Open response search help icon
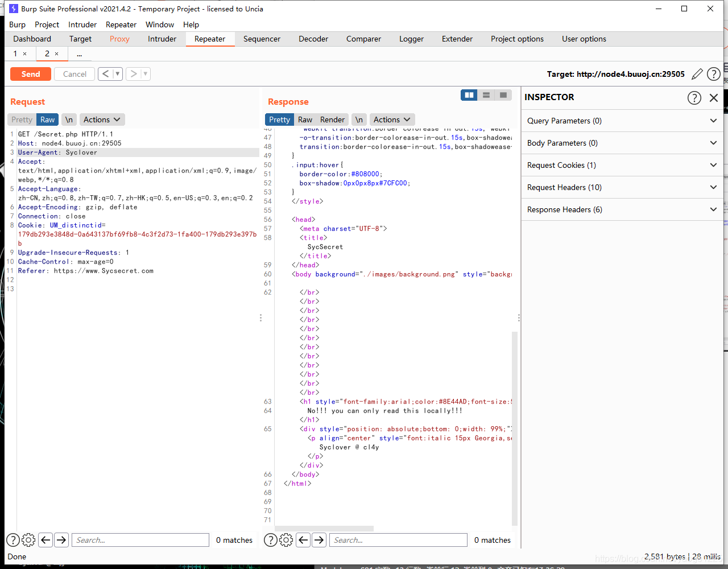Viewport: 728px width, 569px height. (x=271, y=540)
